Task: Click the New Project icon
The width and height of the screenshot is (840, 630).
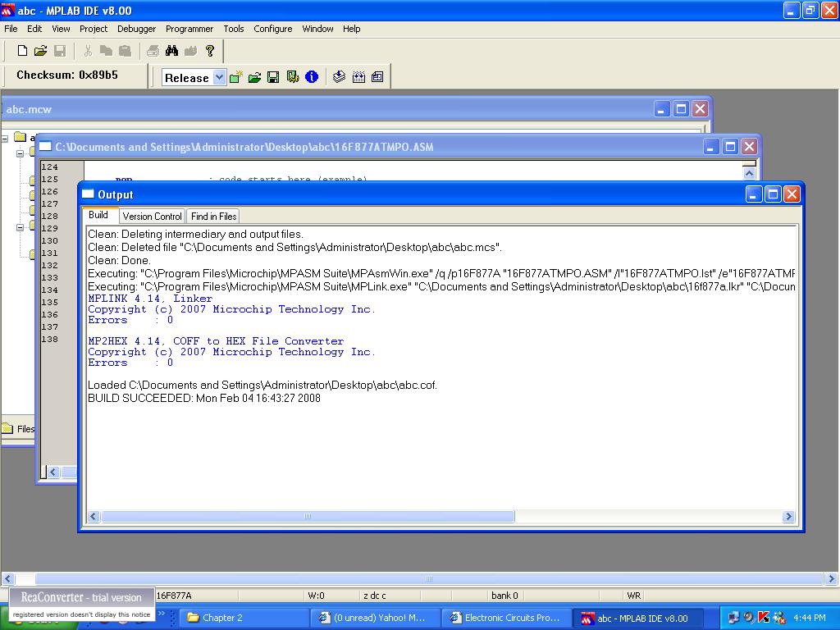Action: point(235,77)
